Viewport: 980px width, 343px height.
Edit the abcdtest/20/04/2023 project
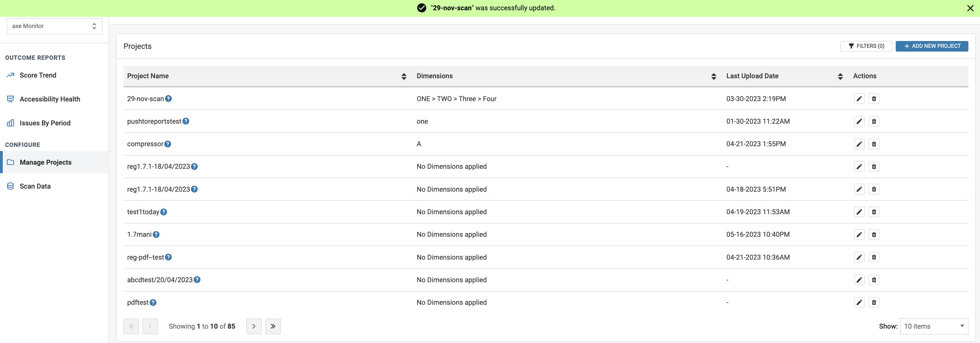point(859,280)
